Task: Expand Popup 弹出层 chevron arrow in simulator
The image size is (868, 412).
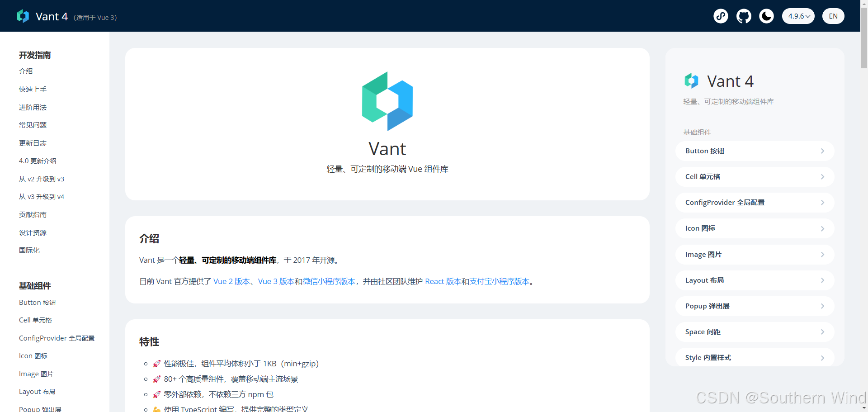Action: point(822,306)
